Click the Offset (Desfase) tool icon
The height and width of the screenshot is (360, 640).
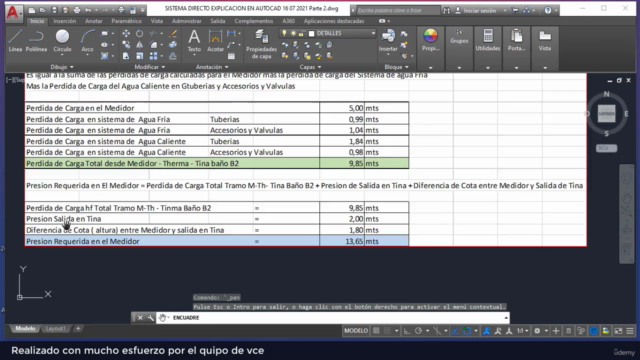tap(173, 56)
